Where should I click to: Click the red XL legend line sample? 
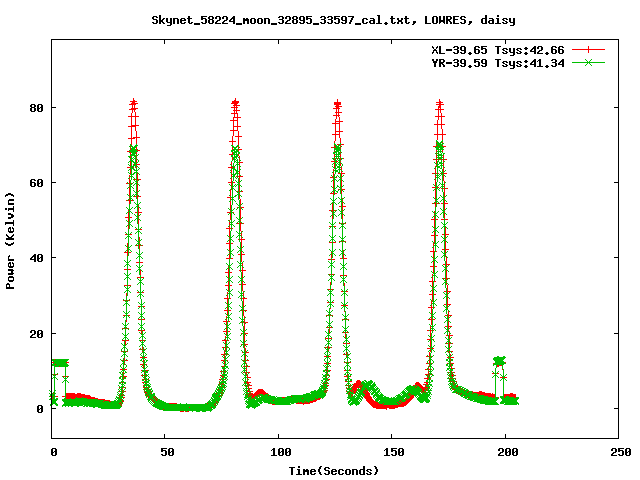pyautogui.click(x=588, y=50)
